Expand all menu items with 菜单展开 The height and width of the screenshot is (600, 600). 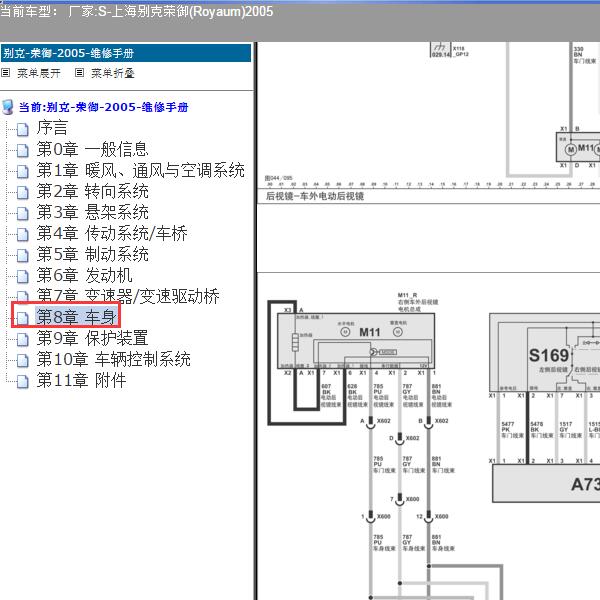[x=39, y=73]
